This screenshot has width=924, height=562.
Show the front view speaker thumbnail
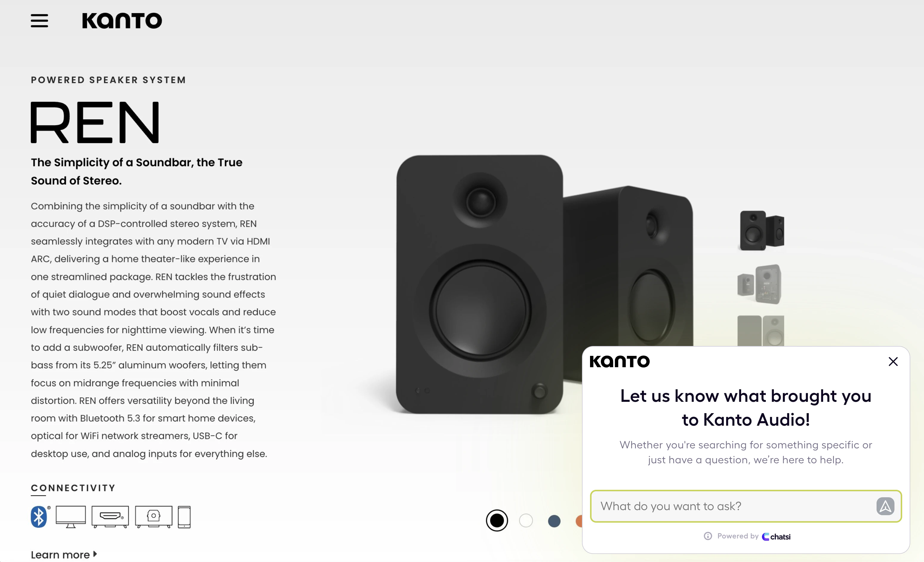(762, 231)
